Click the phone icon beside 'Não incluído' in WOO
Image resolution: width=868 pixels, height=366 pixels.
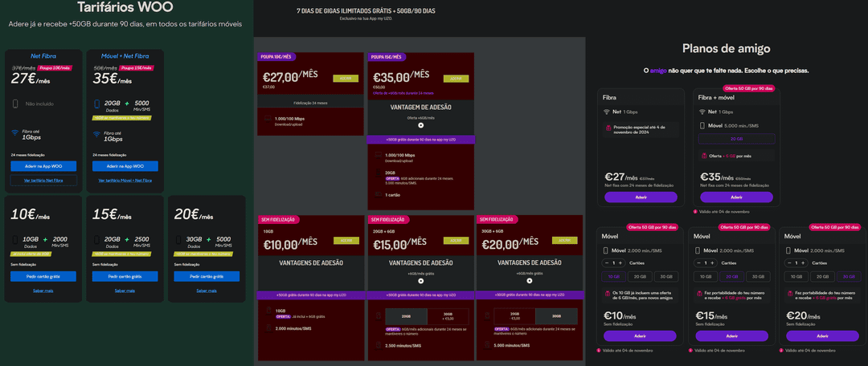pyautogui.click(x=15, y=104)
